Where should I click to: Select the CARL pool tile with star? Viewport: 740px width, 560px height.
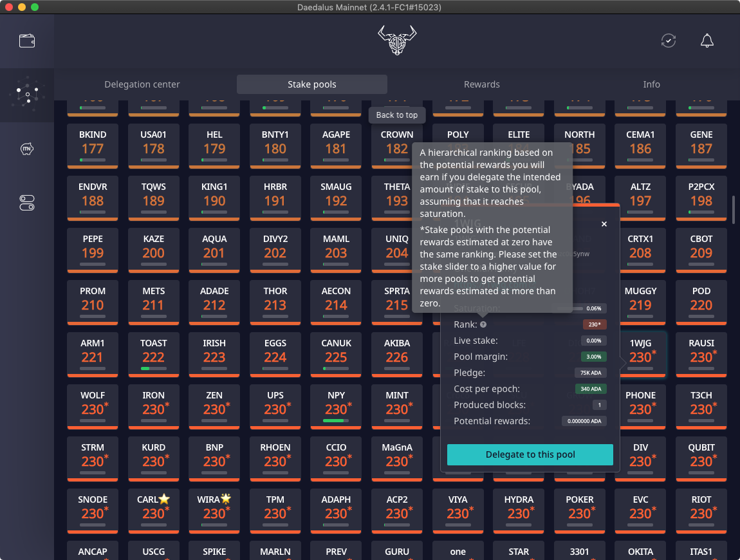tap(153, 509)
